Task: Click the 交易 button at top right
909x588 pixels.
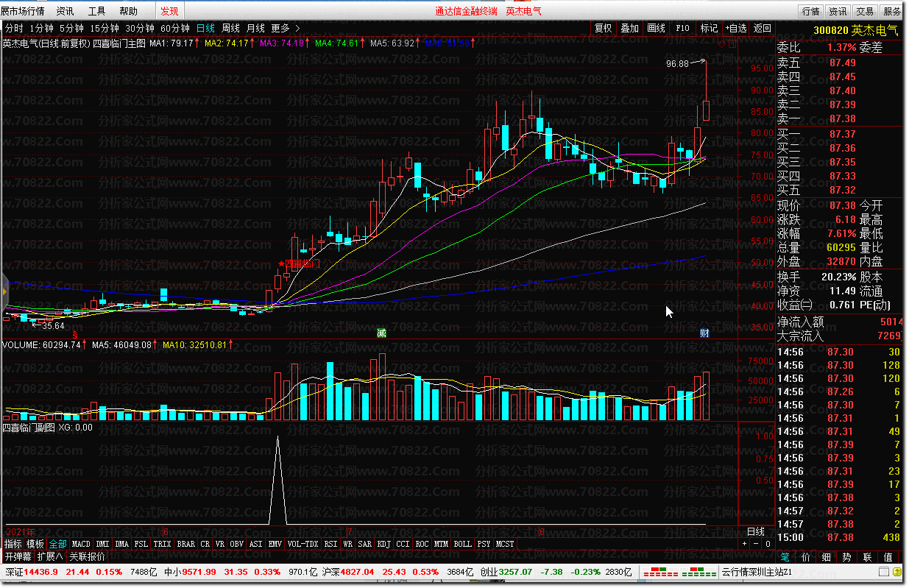Action: click(865, 11)
